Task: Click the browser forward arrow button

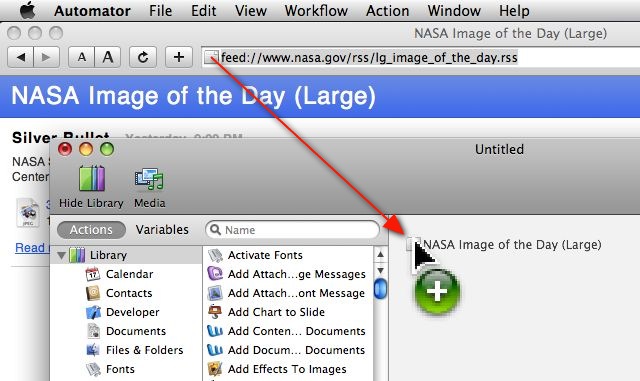Action: (x=47, y=57)
